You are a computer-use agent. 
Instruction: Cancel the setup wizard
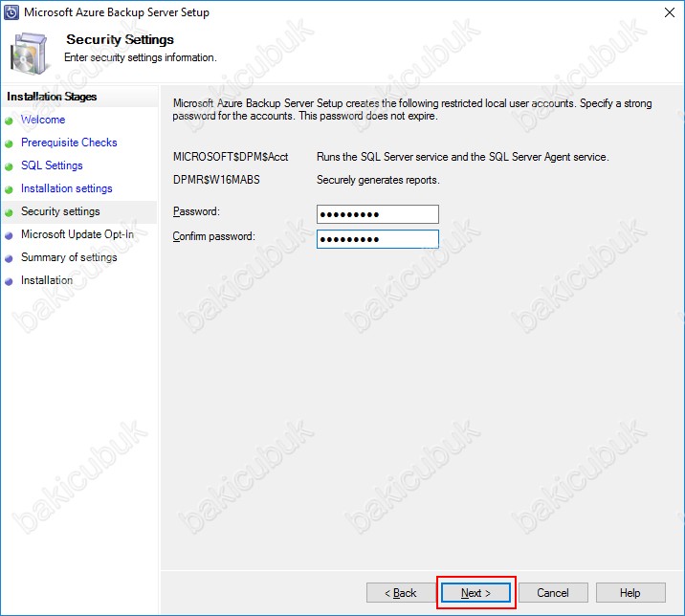(553, 593)
